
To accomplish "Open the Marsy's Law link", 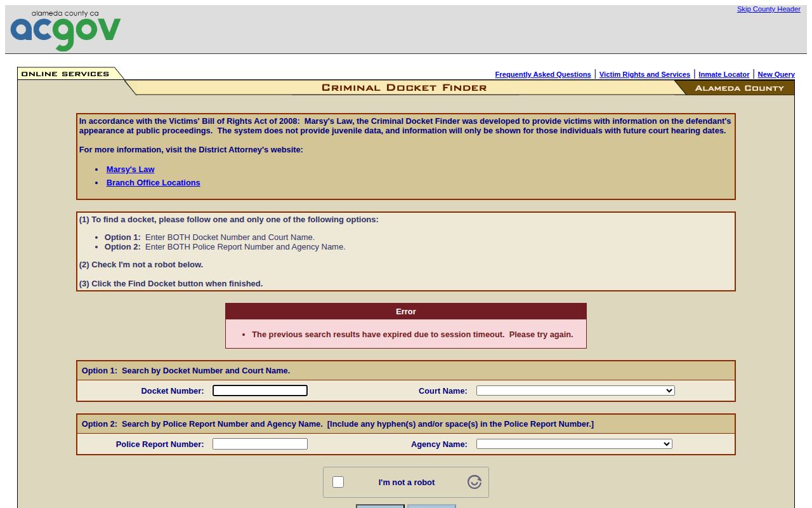I will click(130, 170).
